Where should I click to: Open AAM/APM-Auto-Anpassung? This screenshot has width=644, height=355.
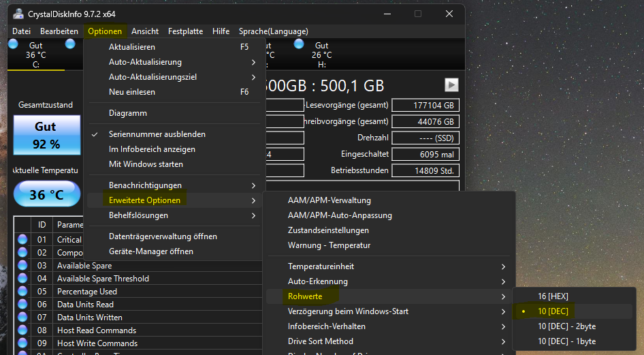389,215
